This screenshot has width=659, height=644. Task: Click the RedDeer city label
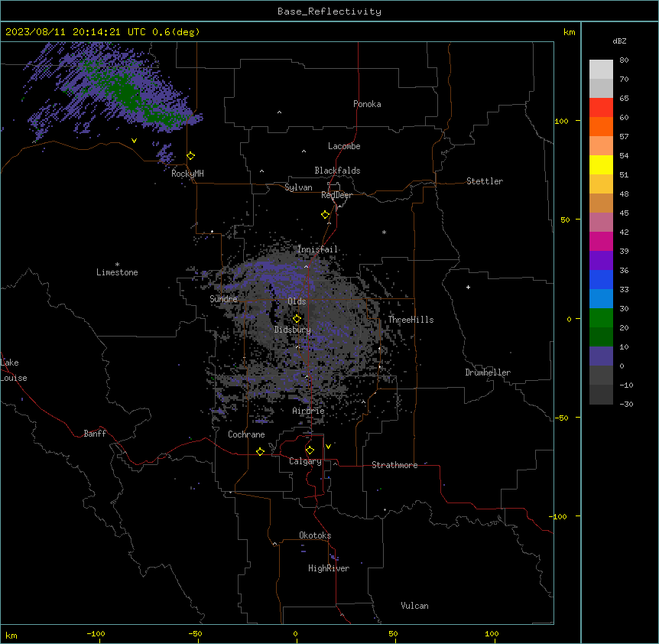point(336,195)
